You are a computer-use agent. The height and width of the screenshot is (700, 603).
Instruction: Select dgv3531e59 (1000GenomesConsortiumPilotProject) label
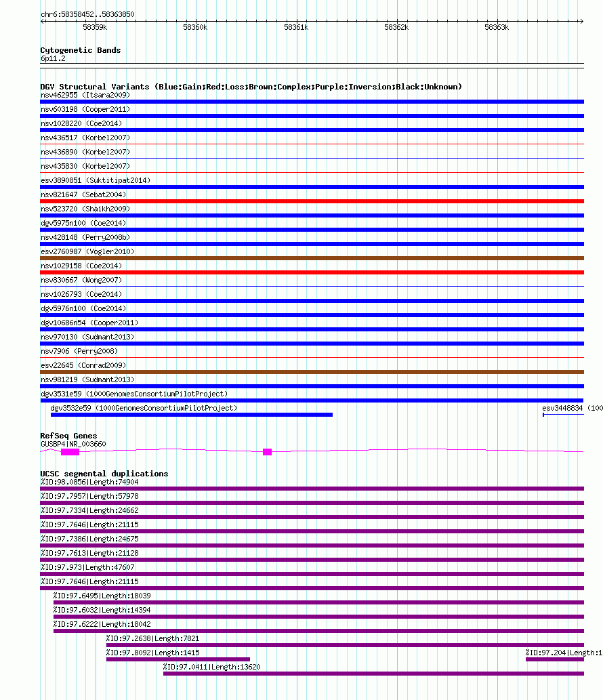tap(134, 394)
